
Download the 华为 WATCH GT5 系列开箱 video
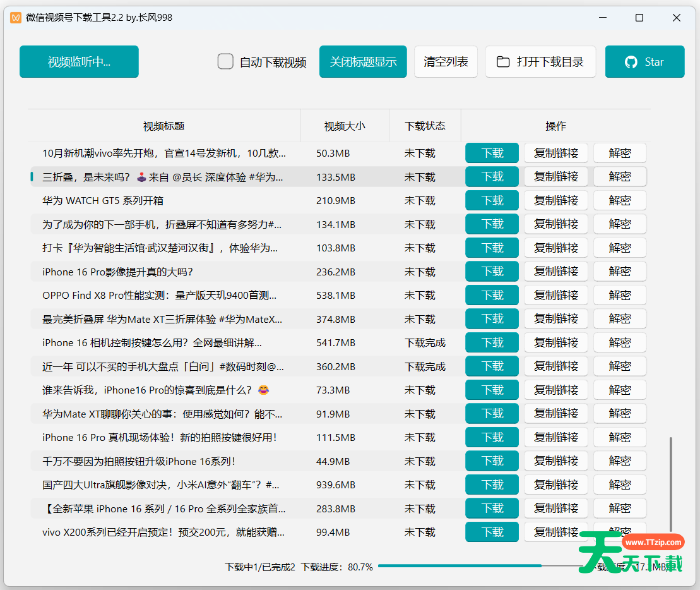492,200
